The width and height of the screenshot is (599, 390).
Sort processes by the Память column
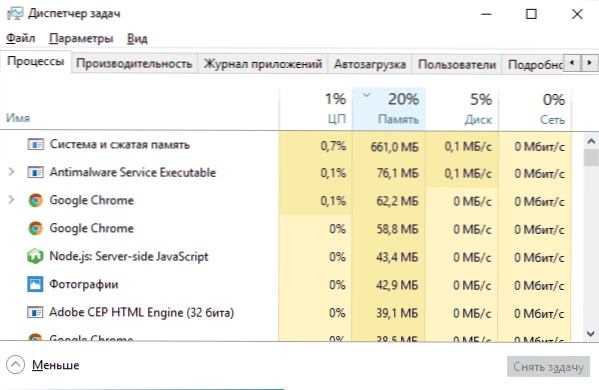[389, 108]
